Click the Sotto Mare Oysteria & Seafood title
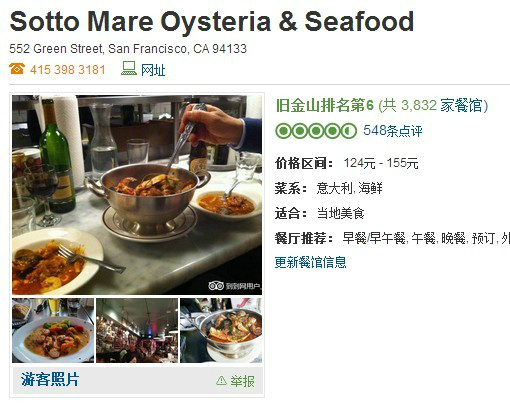 [212, 22]
